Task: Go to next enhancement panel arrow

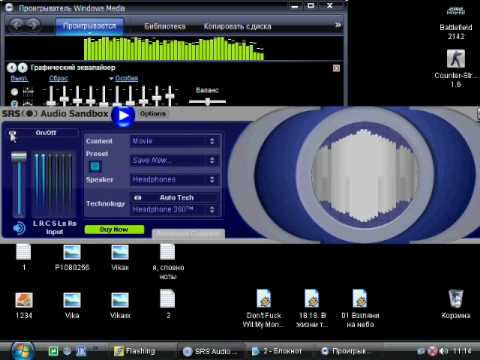Action: [22, 68]
